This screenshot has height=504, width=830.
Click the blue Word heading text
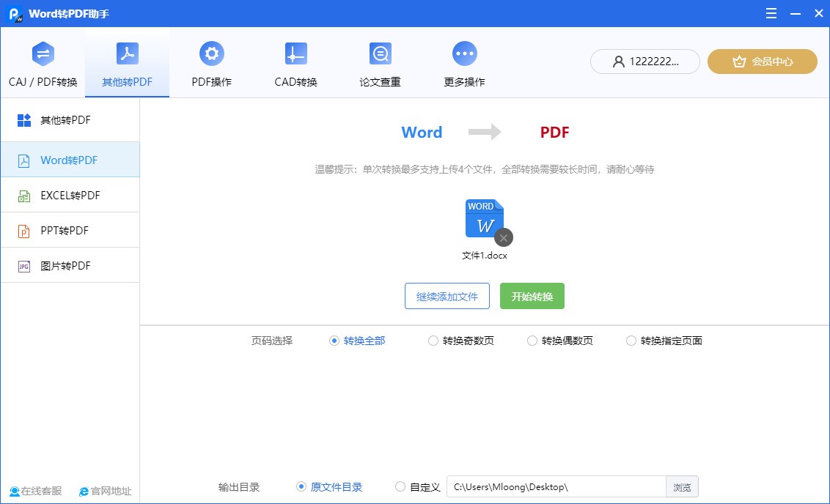[x=422, y=132]
